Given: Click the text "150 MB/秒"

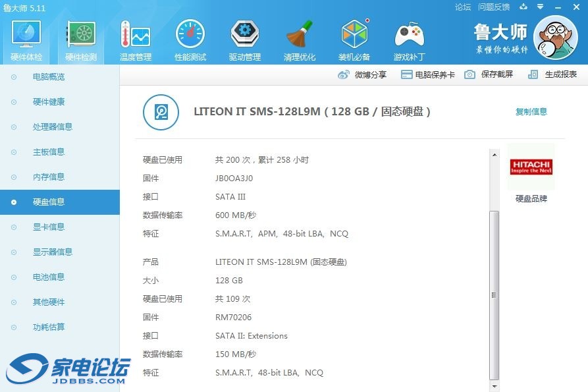Looking at the screenshot, I should (x=236, y=354).
